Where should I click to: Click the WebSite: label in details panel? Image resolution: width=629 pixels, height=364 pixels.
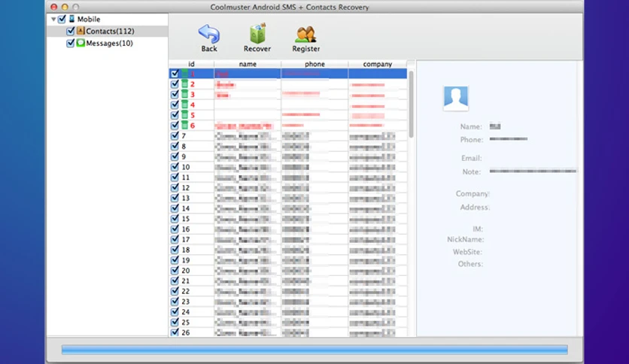pos(467,252)
